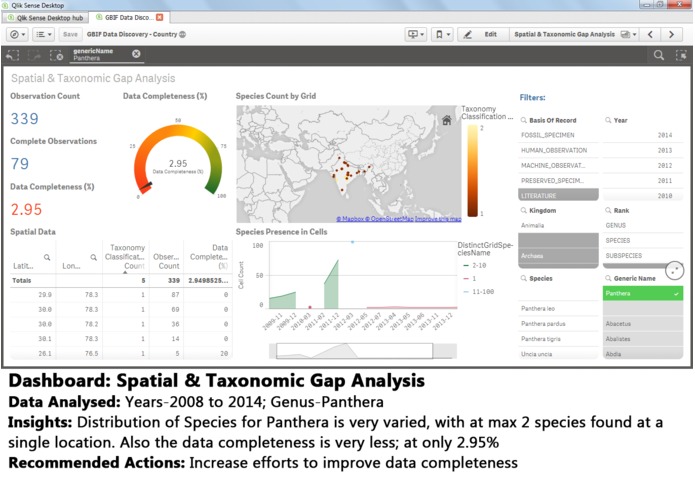Select Panthera tigris species
The image size is (695, 494).
point(558,338)
